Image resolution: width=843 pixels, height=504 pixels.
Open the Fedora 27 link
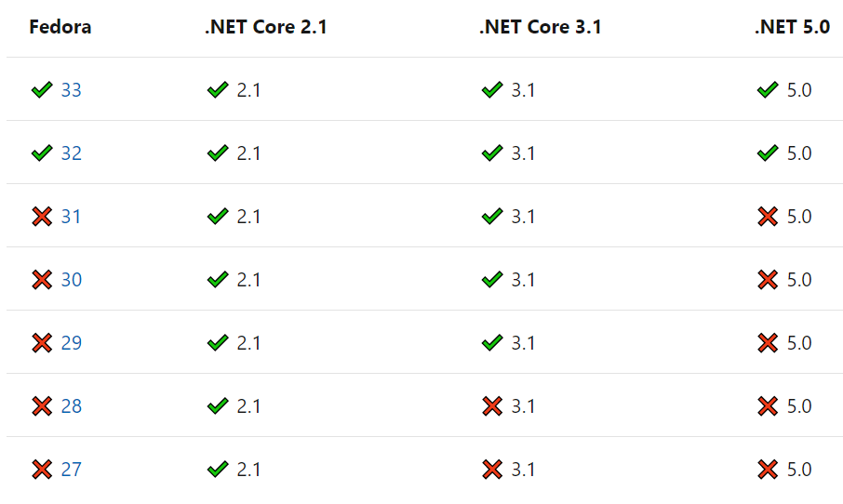click(71, 470)
